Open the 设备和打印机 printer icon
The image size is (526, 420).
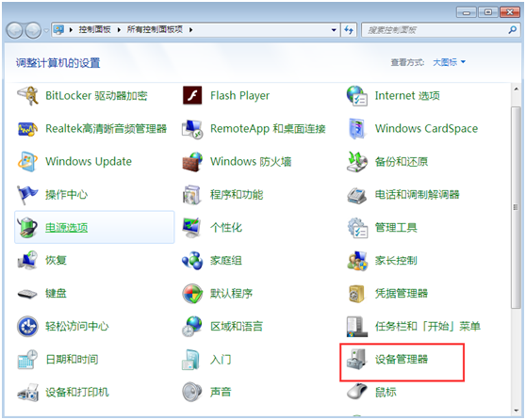pyautogui.click(x=27, y=392)
